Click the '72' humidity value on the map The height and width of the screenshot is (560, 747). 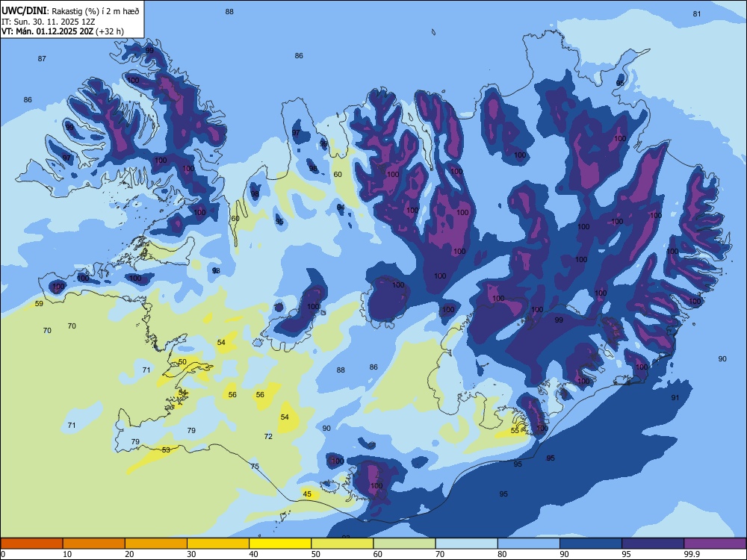268,436
